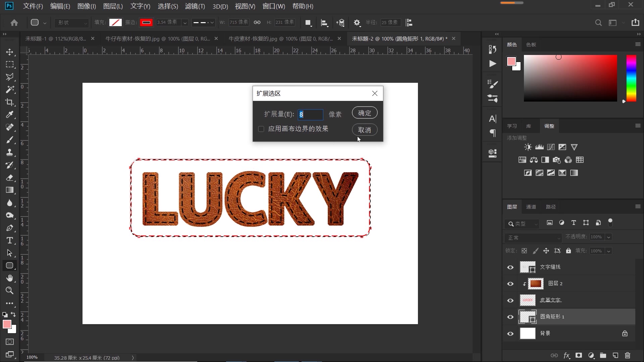This screenshot has height=362, width=644.
Task: Toggle visibility of 皮革文字 layer
Action: (x=511, y=300)
